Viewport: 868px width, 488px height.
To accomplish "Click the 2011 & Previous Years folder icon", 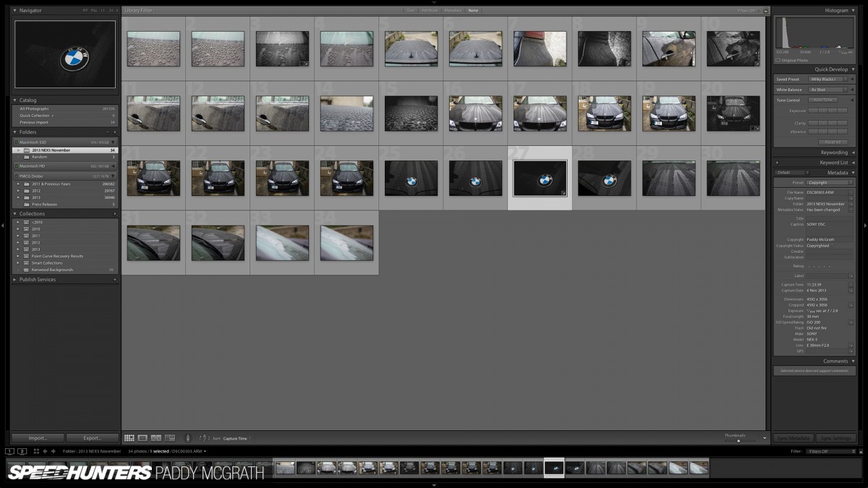I will coord(27,184).
